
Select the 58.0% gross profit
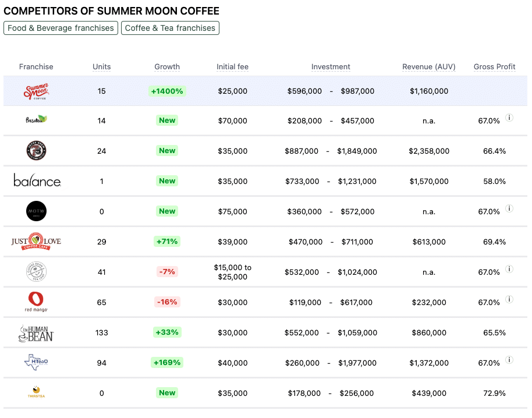(494, 181)
